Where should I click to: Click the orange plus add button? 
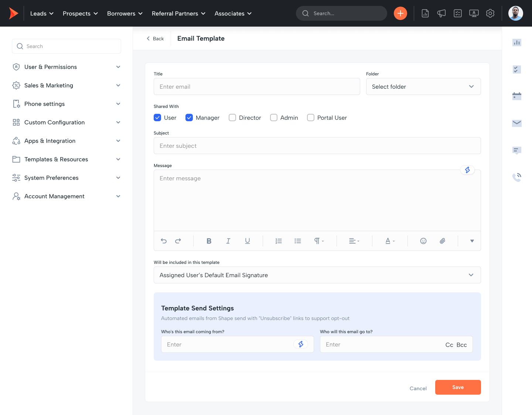[400, 13]
